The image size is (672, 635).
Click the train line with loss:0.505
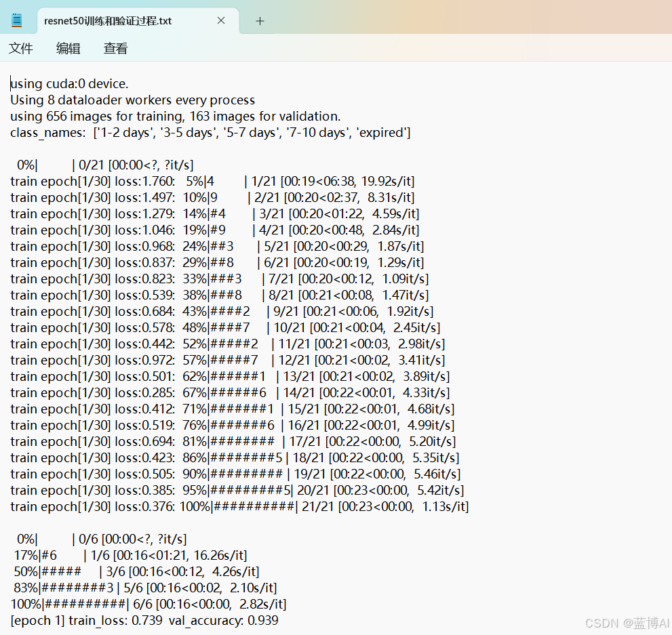tap(236, 474)
